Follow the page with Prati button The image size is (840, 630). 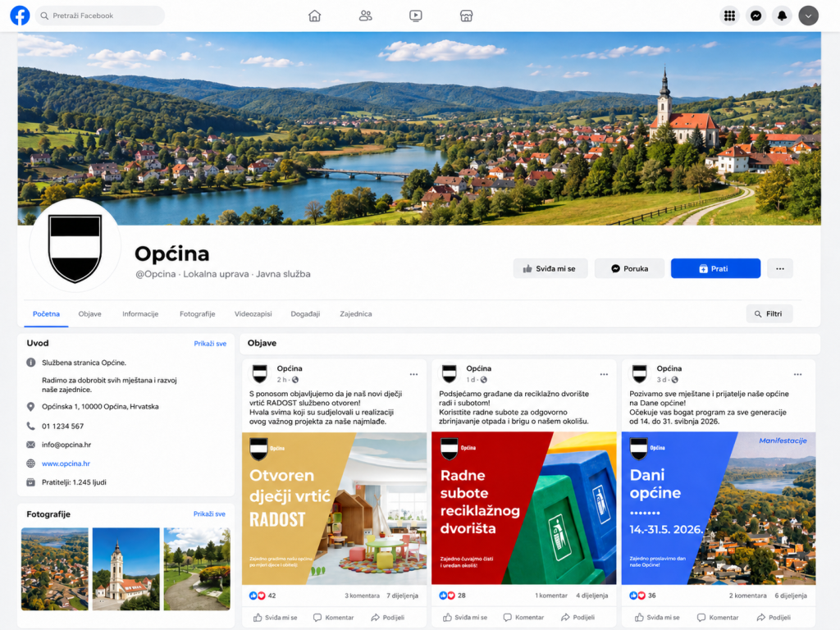[715, 268]
